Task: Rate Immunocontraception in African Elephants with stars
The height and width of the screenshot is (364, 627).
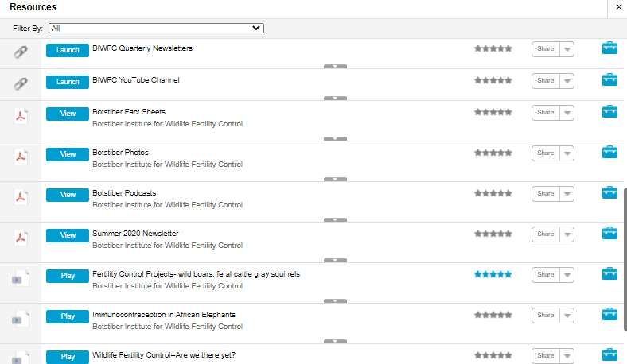Action: pyautogui.click(x=493, y=315)
